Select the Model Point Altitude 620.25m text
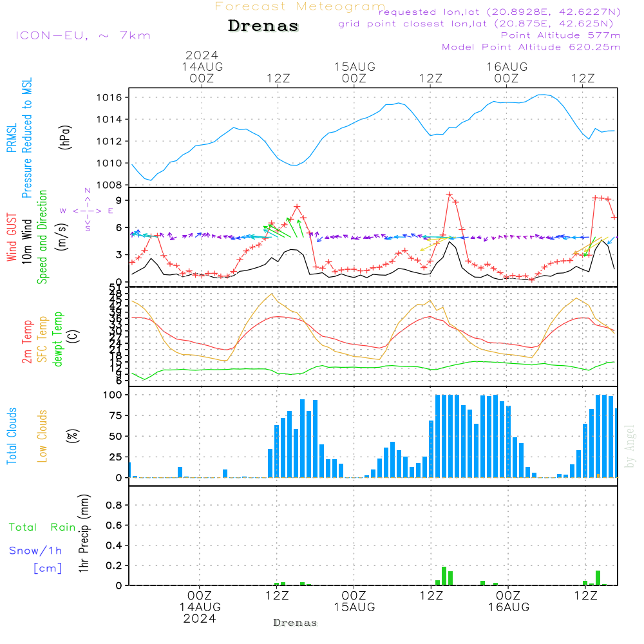644x644 pixels. [531, 47]
